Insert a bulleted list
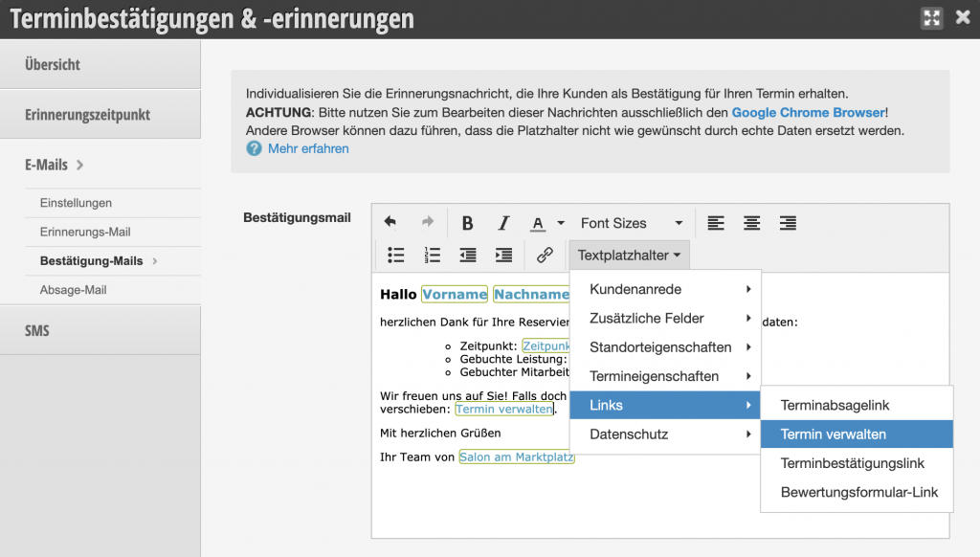 [395, 255]
